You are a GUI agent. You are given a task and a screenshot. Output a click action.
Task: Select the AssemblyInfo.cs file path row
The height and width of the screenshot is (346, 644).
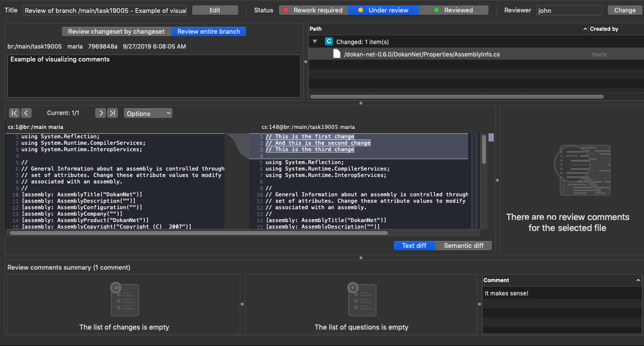tap(476, 54)
